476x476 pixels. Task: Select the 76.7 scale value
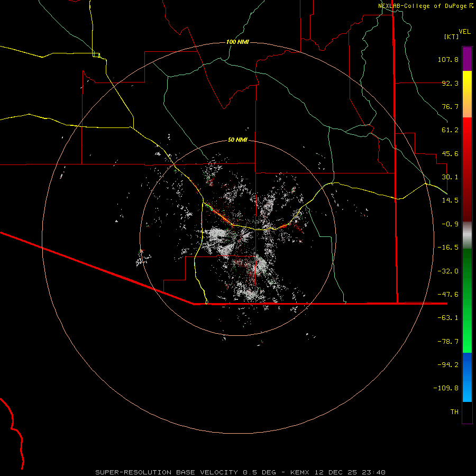[x=450, y=106]
